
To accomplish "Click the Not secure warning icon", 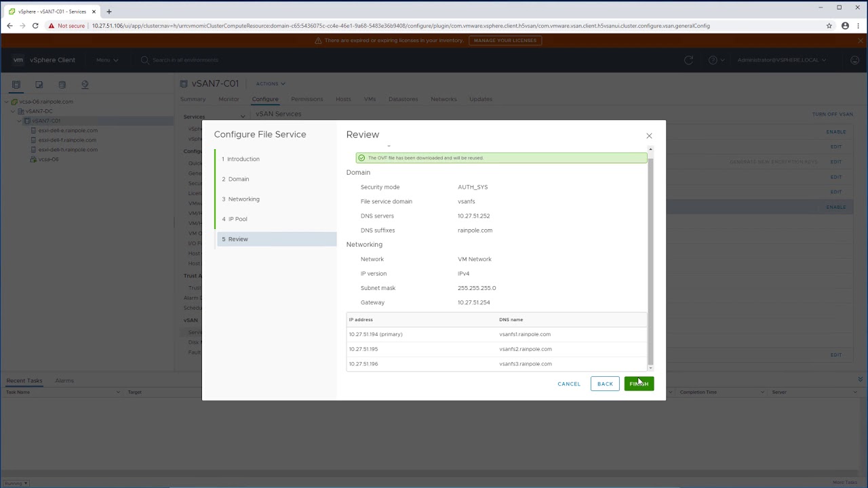I will click(x=52, y=26).
